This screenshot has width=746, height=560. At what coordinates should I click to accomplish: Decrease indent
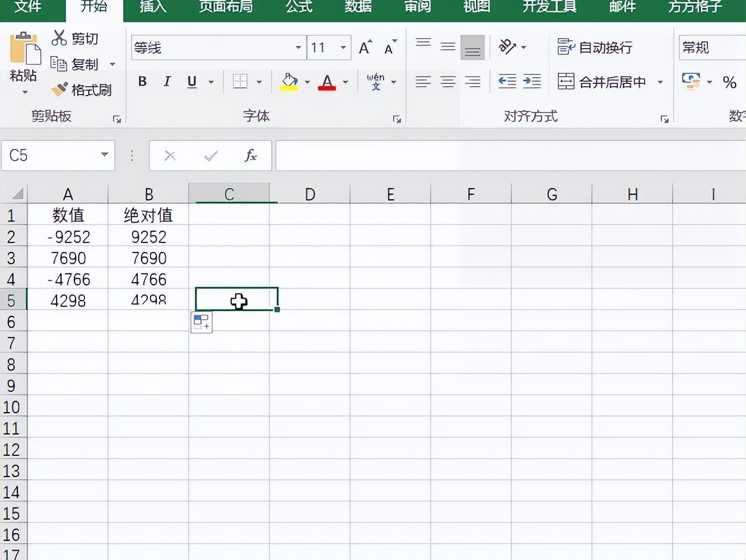click(x=507, y=82)
